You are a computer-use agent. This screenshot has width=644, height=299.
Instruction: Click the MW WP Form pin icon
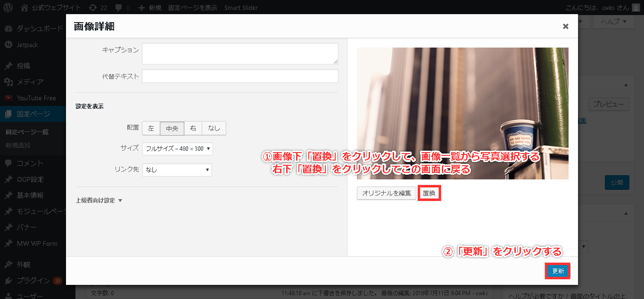coord(8,243)
